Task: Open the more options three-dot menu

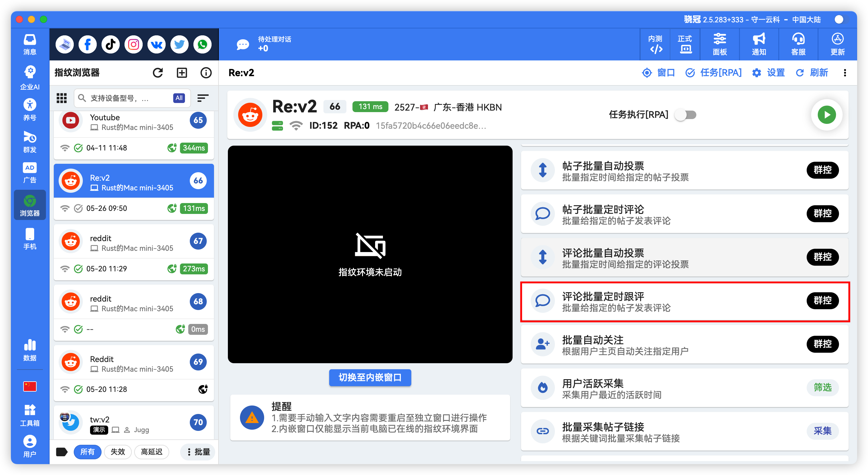Action: tap(844, 73)
